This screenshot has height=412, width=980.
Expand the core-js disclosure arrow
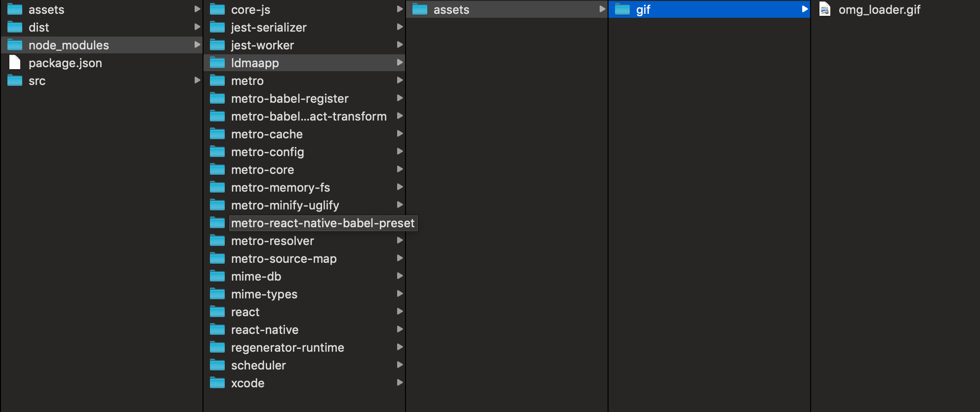click(x=400, y=9)
